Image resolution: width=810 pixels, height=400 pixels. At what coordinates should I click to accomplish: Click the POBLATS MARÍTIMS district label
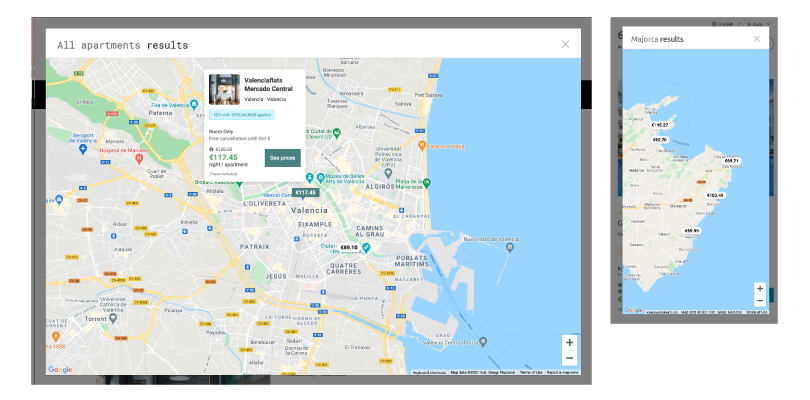412,261
